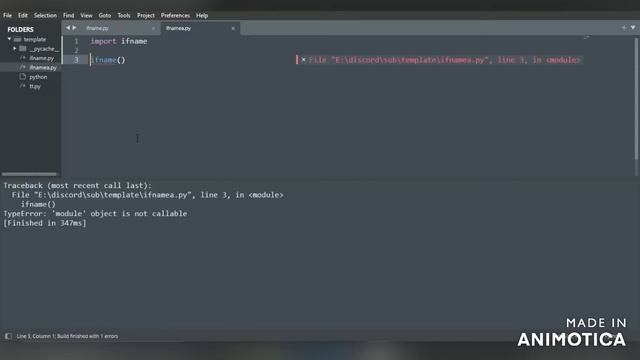Screen dimensions: 640x360
Task: Open the Help menu
Action: coord(202,16)
